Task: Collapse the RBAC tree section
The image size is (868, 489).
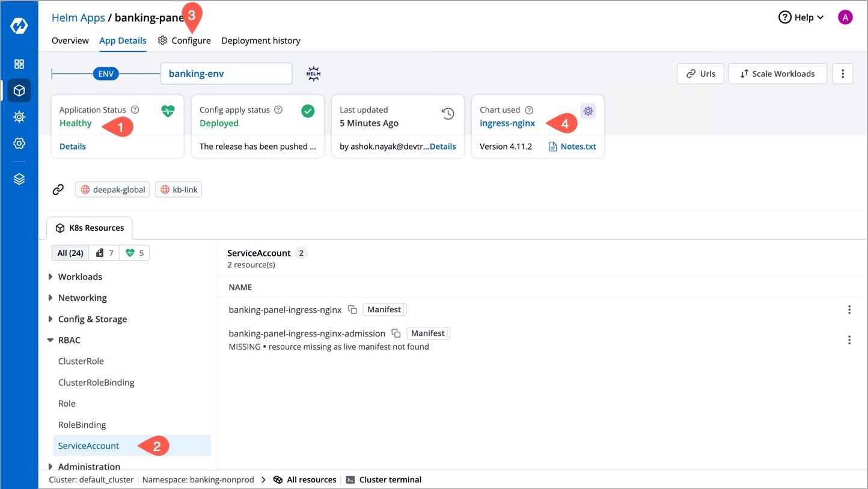Action: pyautogui.click(x=50, y=340)
